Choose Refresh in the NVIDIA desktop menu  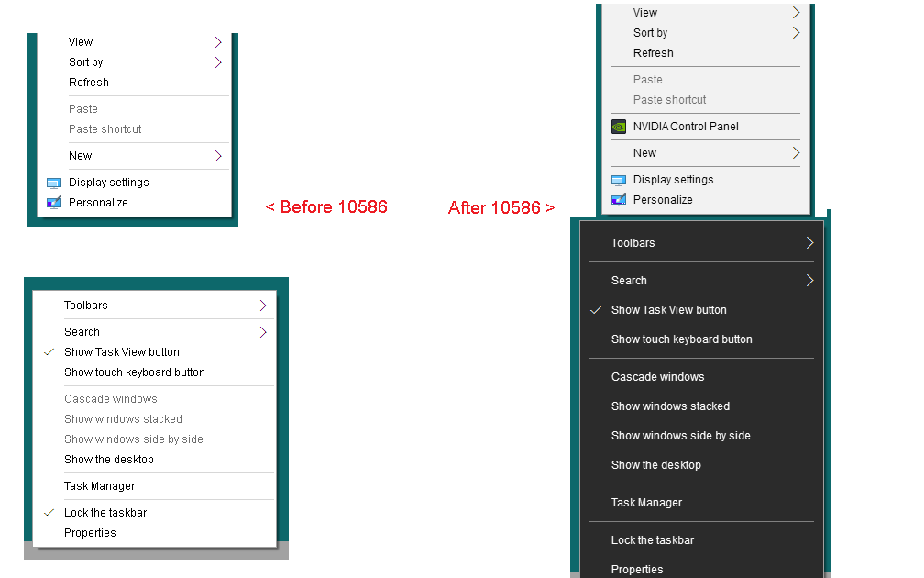click(x=653, y=53)
